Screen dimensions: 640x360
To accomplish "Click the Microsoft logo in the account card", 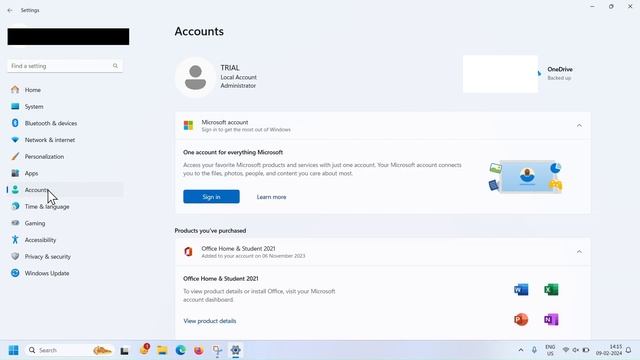I will 188,125.
